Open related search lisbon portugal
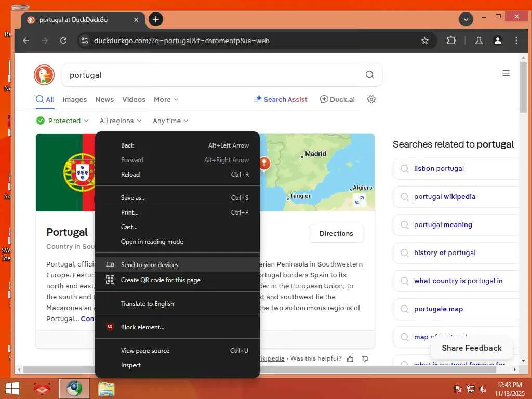The width and height of the screenshot is (532, 399). tap(456, 169)
